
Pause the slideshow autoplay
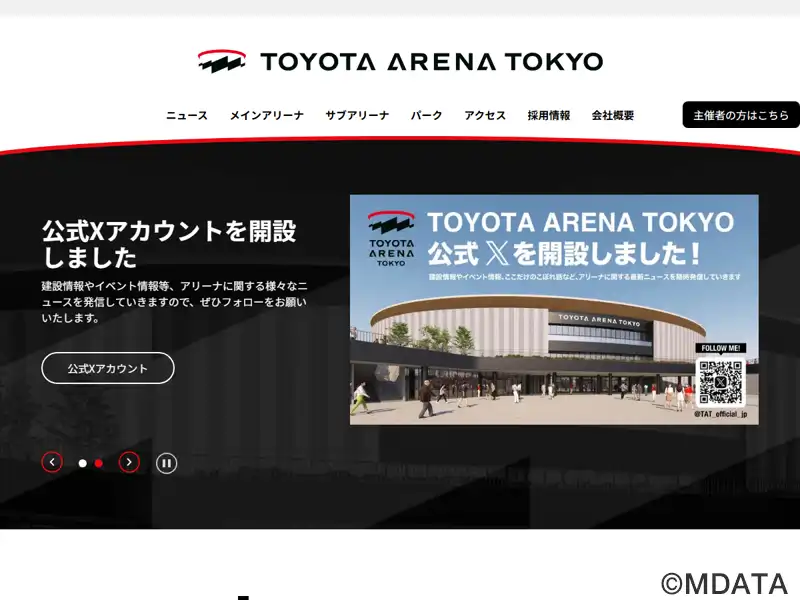(166, 463)
